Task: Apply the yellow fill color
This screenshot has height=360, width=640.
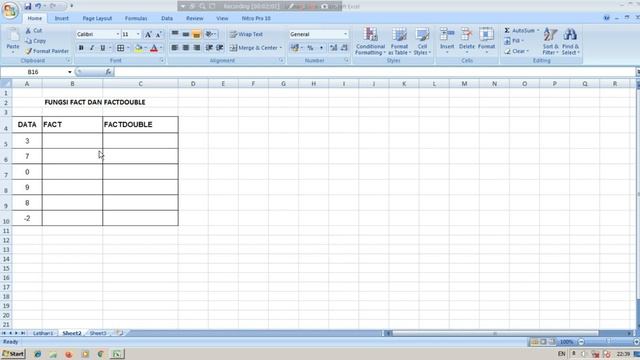Action: (138, 48)
